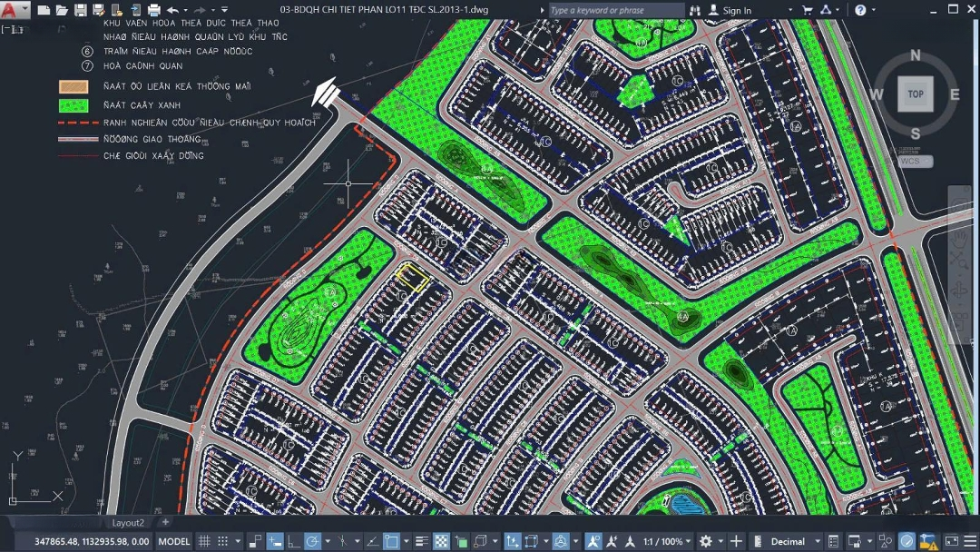Expand the snap mode settings dropdown arrow
The height and width of the screenshot is (552, 980).
tap(238, 541)
